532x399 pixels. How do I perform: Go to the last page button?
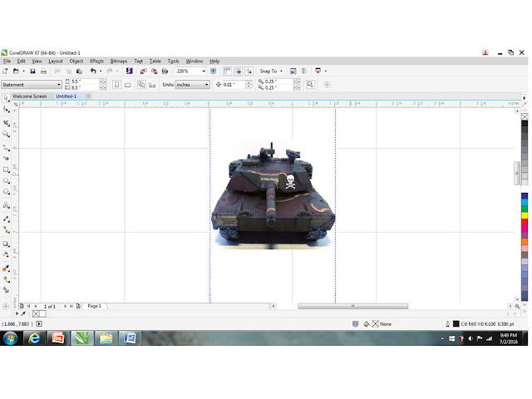click(x=71, y=306)
